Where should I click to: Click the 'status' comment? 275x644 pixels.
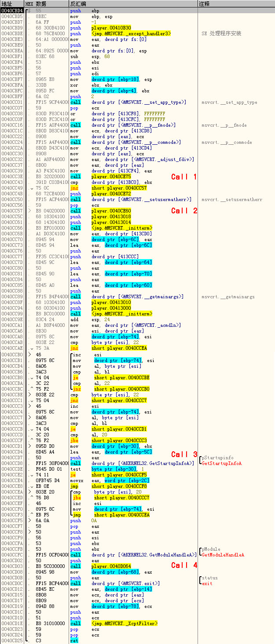pos(210,578)
